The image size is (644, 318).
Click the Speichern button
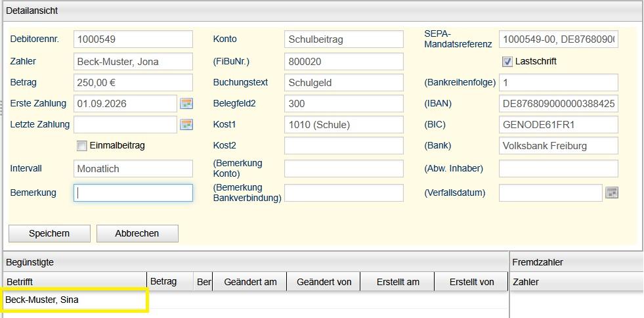point(49,233)
